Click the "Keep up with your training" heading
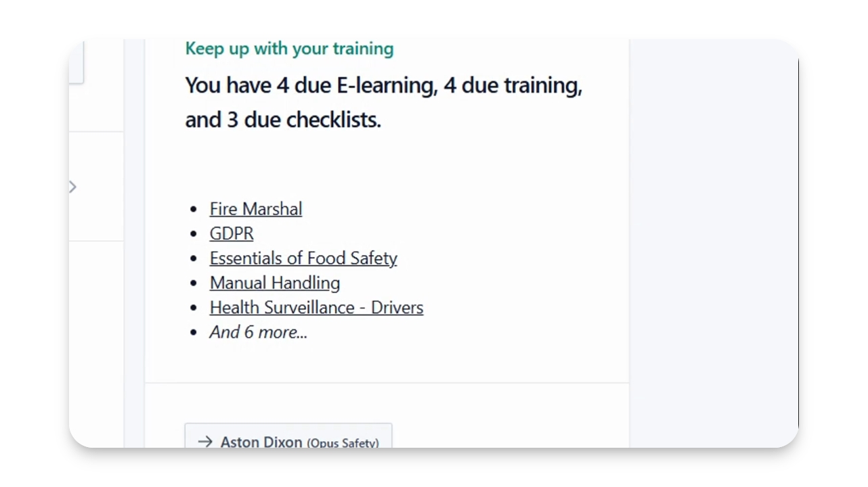Viewport: 868px width, 487px height. (289, 49)
